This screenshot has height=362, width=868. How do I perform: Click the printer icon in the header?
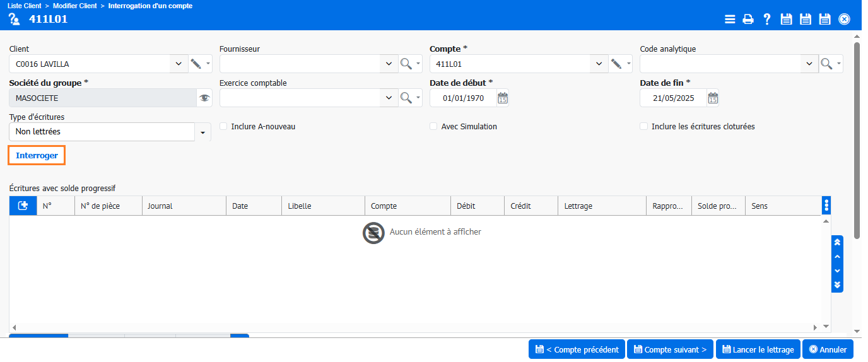(x=748, y=20)
